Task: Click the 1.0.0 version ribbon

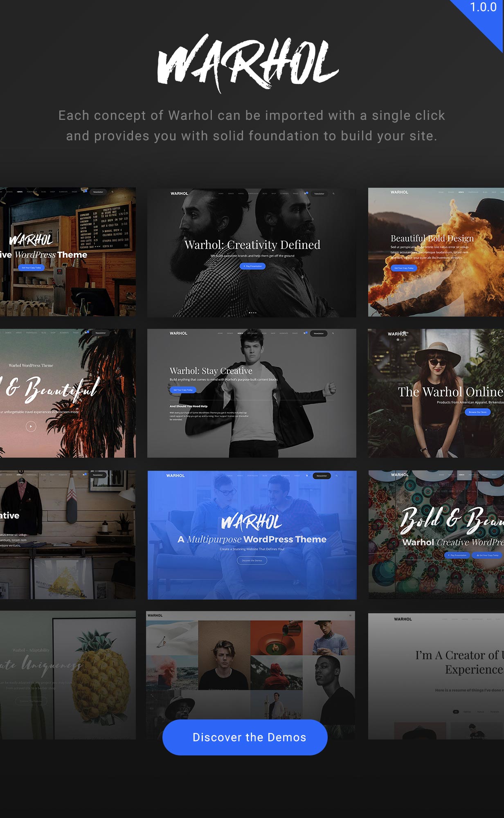Action: click(x=483, y=7)
